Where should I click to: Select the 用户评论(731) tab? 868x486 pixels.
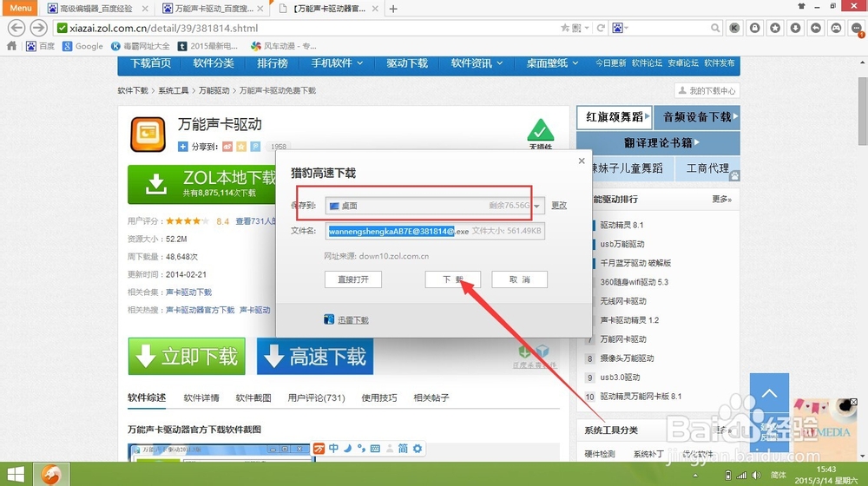[x=316, y=398]
